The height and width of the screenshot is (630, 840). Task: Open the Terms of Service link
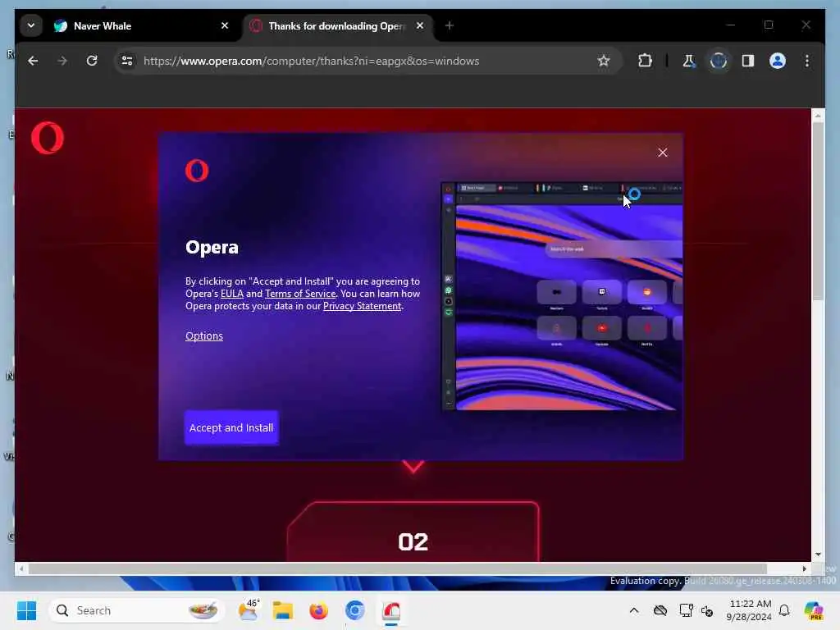click(x=300, y=294)
